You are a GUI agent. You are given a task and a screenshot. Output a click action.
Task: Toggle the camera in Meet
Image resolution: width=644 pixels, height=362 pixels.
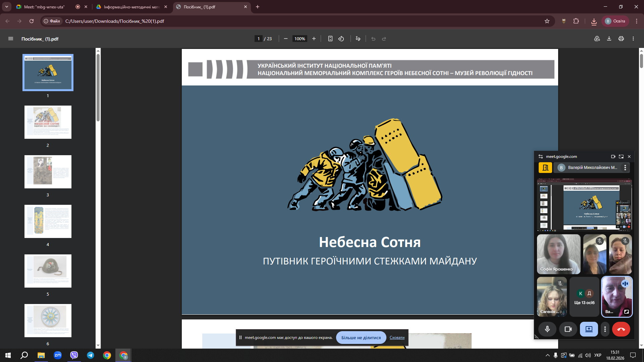tap(568, 329)
